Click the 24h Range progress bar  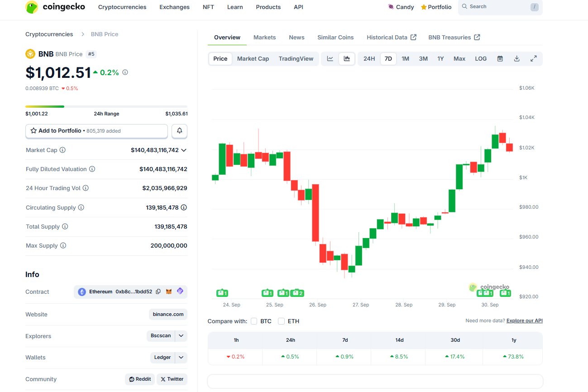point(106,107)
